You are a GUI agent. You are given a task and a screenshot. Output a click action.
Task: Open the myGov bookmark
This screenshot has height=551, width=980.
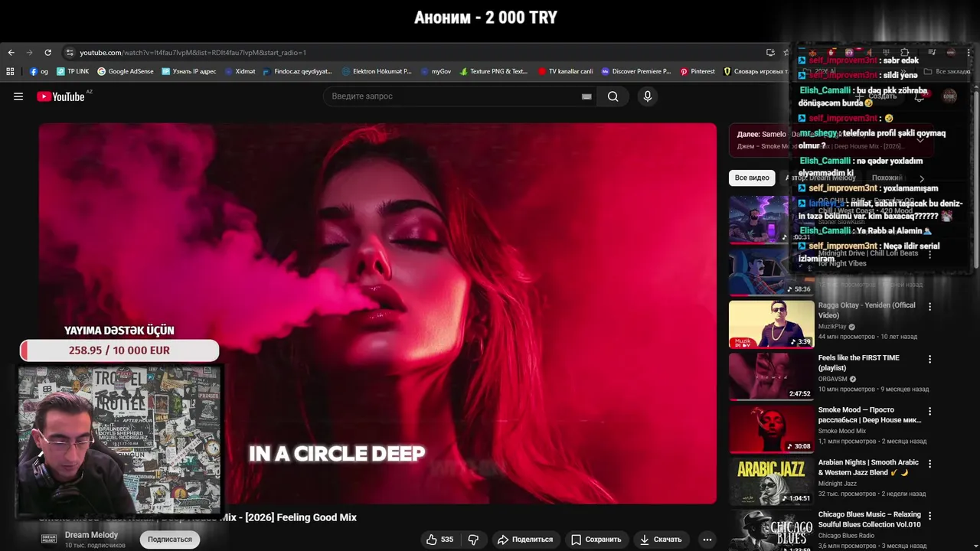point(436,71)
